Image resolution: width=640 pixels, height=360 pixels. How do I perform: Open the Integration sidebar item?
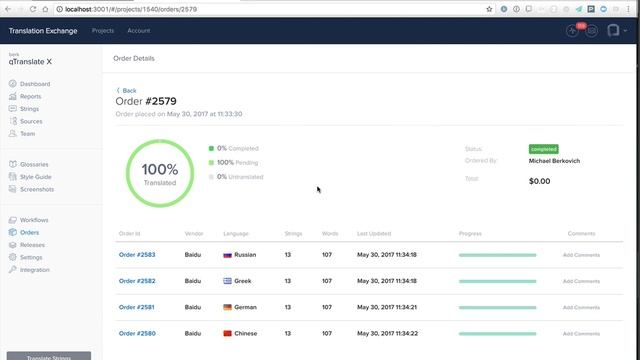(29, 270)
